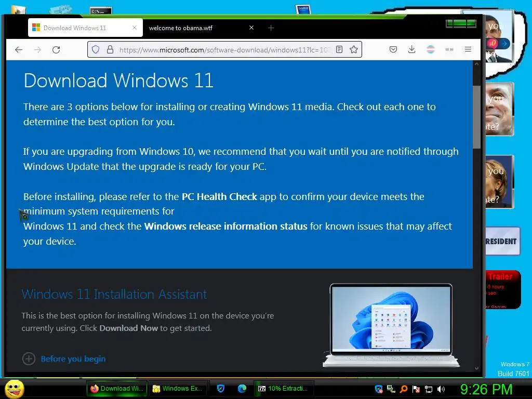The height and width of the screenshot is (399, 532).
Task: Click the red Trailer box in background
Action: pyautogui.click(x=502, y=289)
